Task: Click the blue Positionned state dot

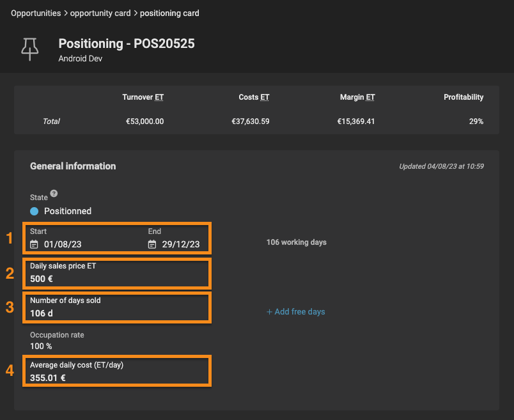Action: pyautogui.click(x=34, y=211)
